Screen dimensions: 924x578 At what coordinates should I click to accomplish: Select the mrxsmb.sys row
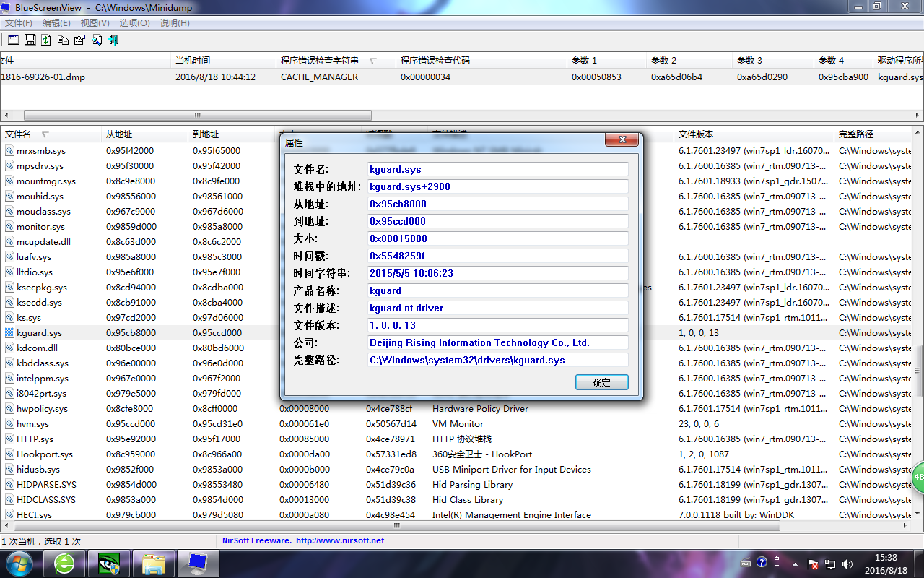(x=456, y=151)
